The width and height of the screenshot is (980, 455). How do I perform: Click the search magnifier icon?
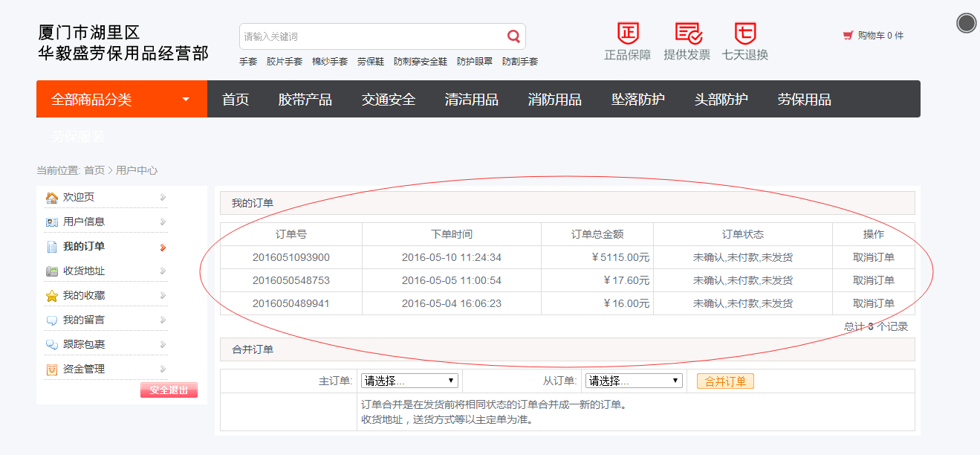point(513,36)
